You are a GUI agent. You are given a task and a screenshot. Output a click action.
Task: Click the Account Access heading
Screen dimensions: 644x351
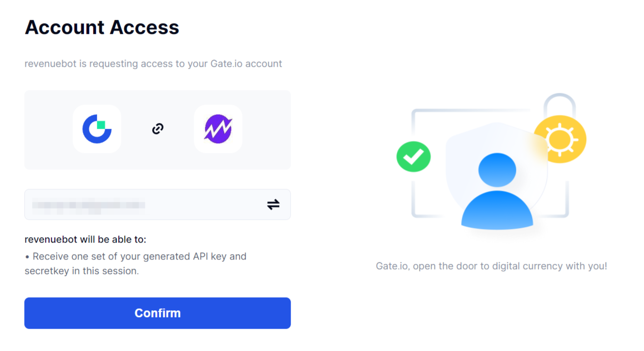pos(102,27)
